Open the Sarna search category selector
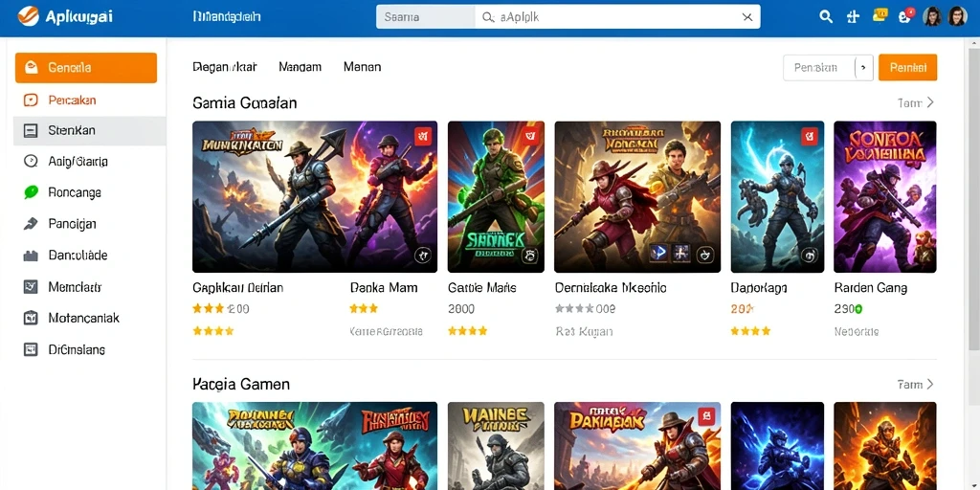The image size is (980, 490). 426,17
